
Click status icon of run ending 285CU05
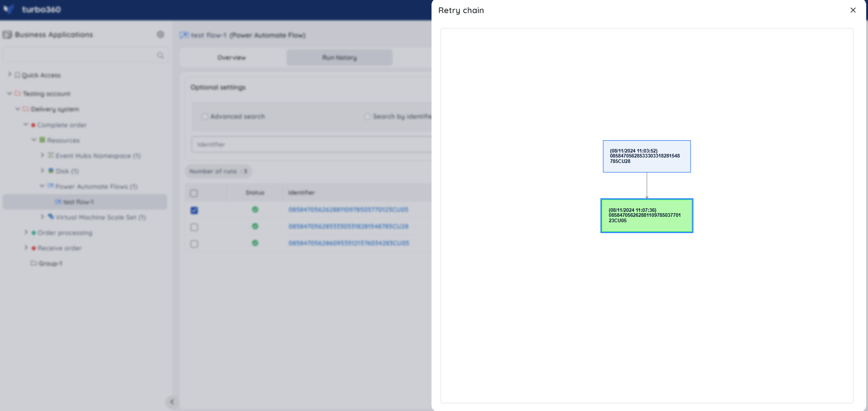tap(255, 243)
